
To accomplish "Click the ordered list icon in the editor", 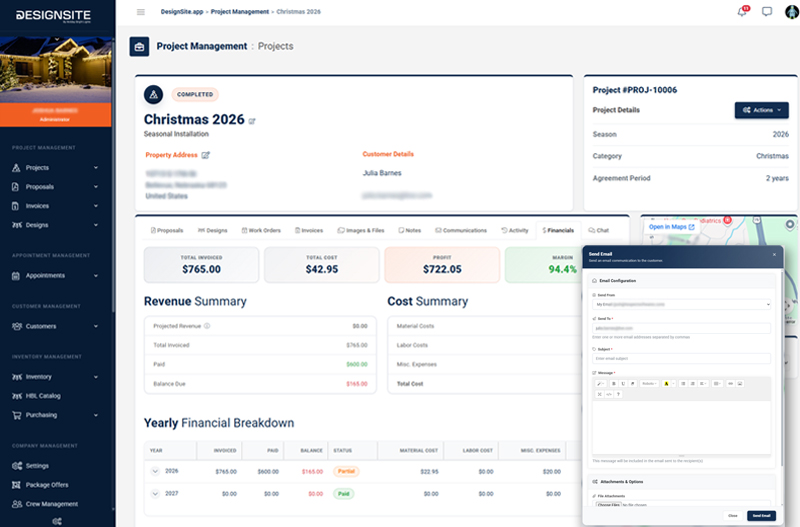I will (x=692, y=384).
